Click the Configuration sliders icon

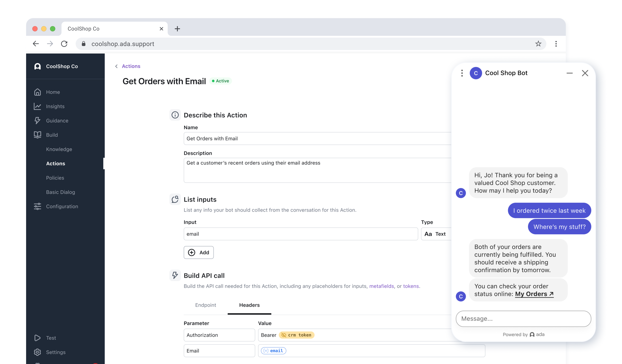38,206
